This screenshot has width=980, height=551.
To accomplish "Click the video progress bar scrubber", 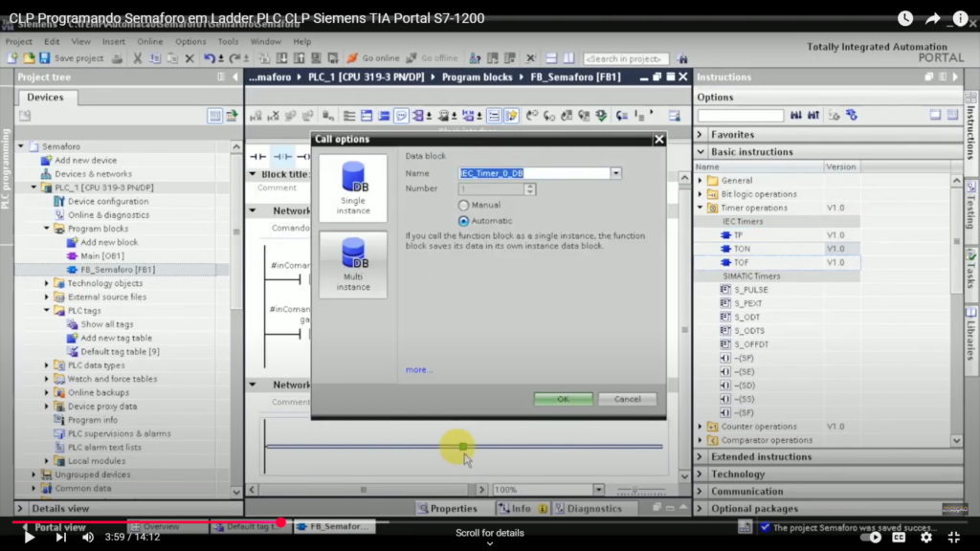I will pos(280,522).
